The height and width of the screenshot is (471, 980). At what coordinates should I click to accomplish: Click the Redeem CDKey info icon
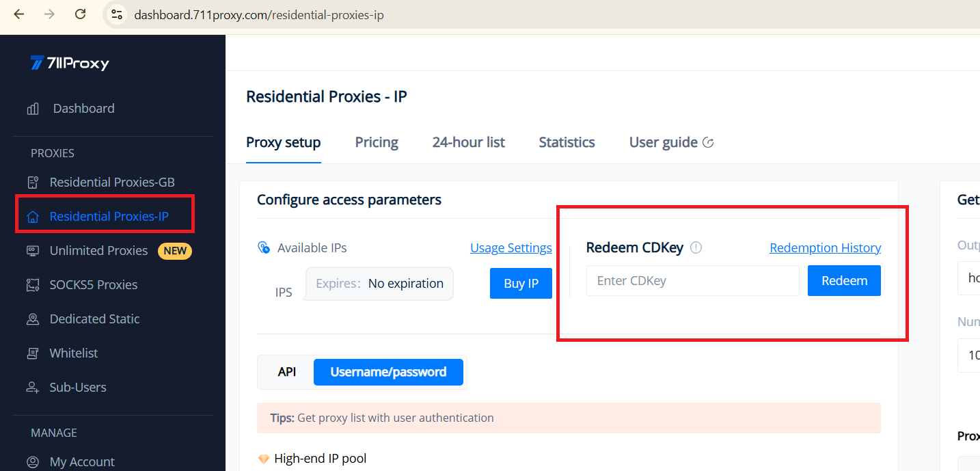point(696,248)
